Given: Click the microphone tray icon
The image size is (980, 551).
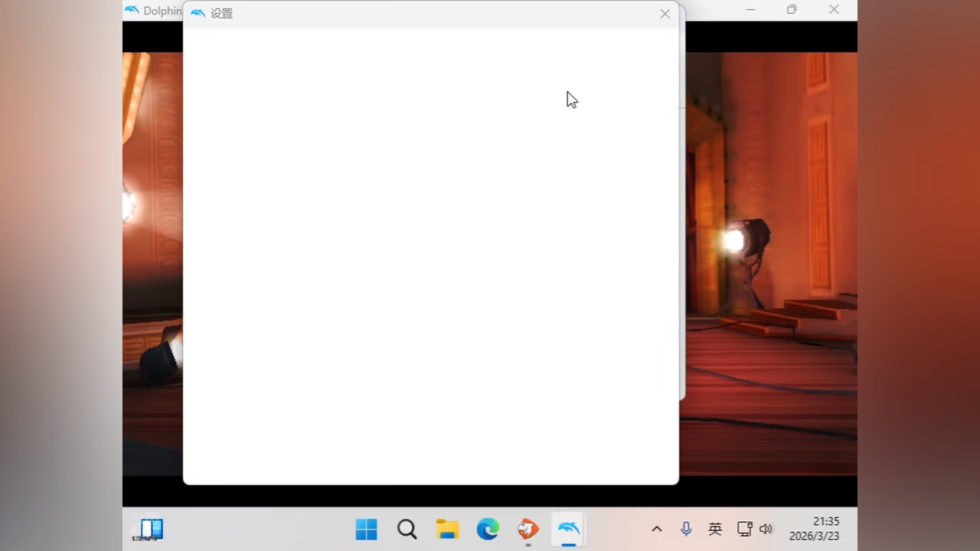Looking at the screenshot, I should point(686,529).
